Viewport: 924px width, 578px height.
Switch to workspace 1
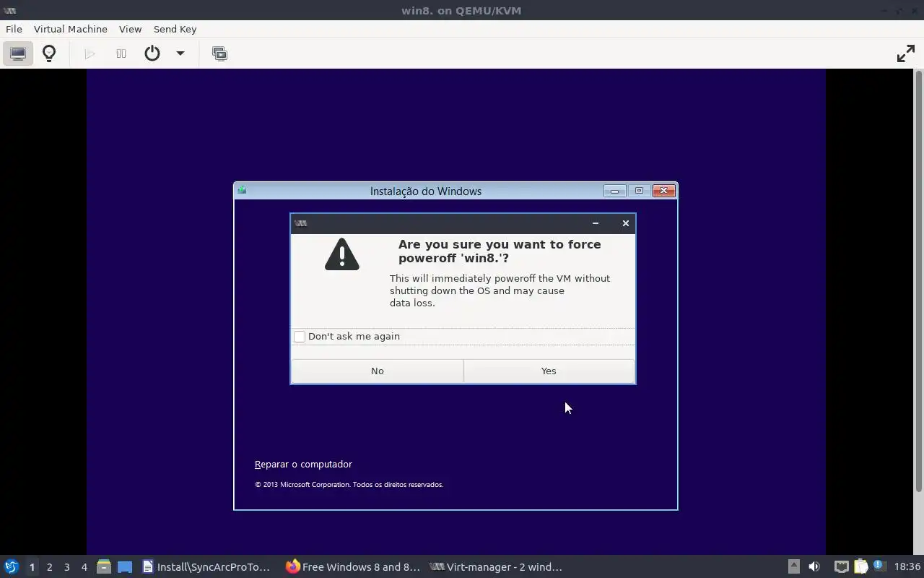point(32,567)
